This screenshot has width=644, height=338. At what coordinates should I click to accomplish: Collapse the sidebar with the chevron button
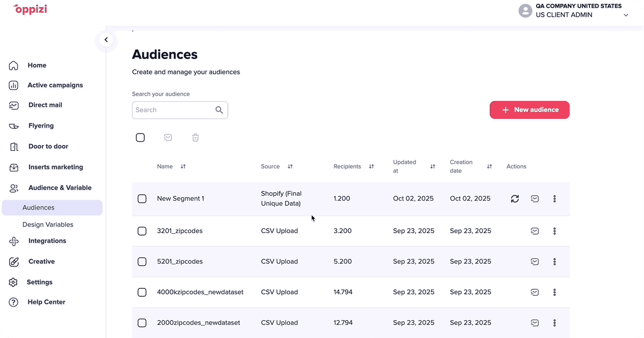pos(106,40)
